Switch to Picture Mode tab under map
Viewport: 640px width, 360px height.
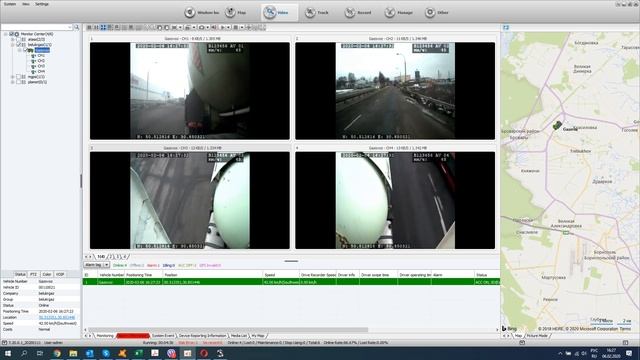coord(537,336)
